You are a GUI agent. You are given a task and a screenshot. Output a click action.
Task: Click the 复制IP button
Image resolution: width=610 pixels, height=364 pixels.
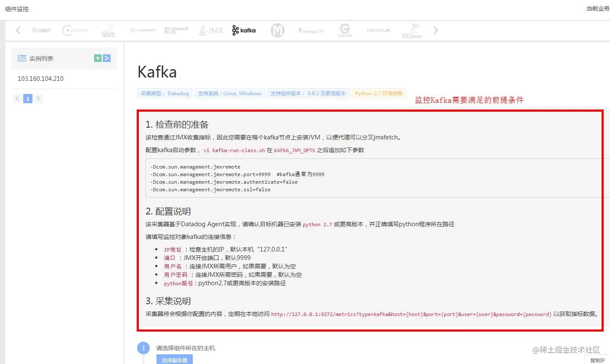[x=597, y=360]
